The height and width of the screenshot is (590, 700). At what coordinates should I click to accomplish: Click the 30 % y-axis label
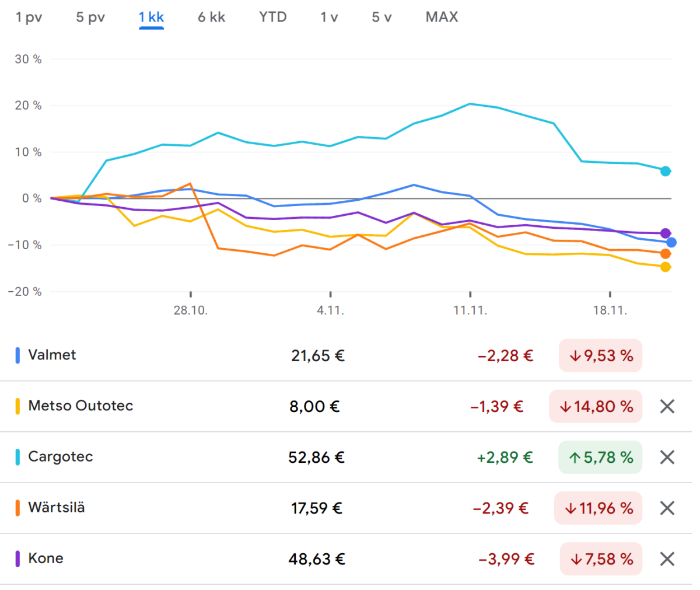point(29,59)
